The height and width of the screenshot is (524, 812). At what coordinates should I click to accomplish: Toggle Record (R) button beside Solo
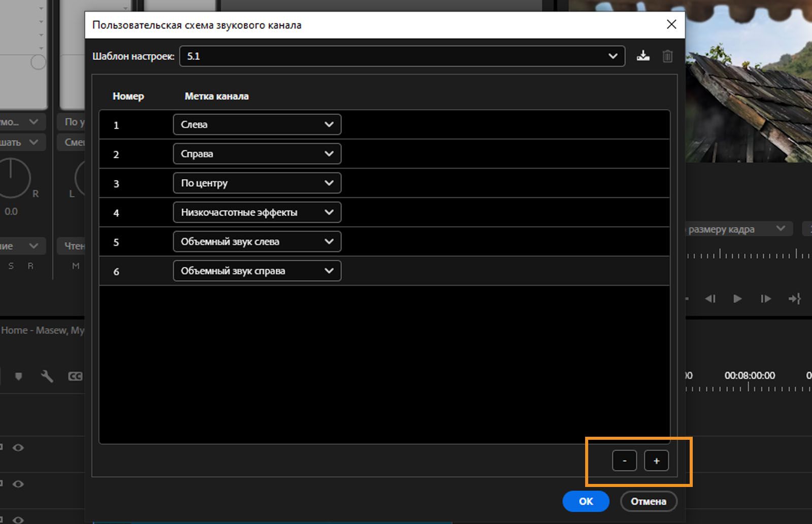point(30,266)
